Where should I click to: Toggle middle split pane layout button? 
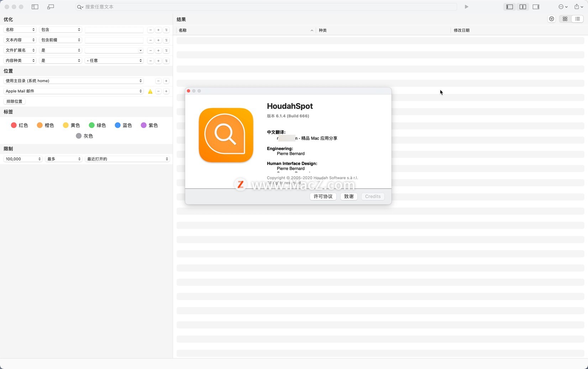(523, 7)
